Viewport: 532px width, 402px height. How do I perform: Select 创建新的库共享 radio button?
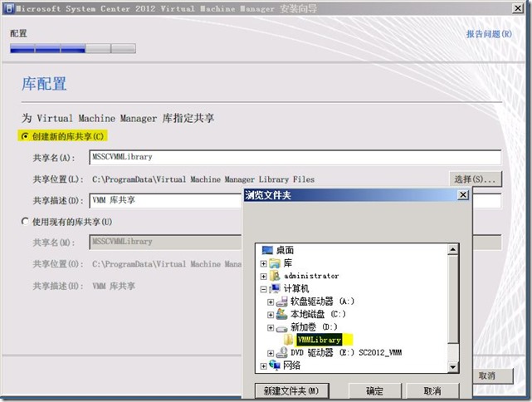click(x=25, y=136)
